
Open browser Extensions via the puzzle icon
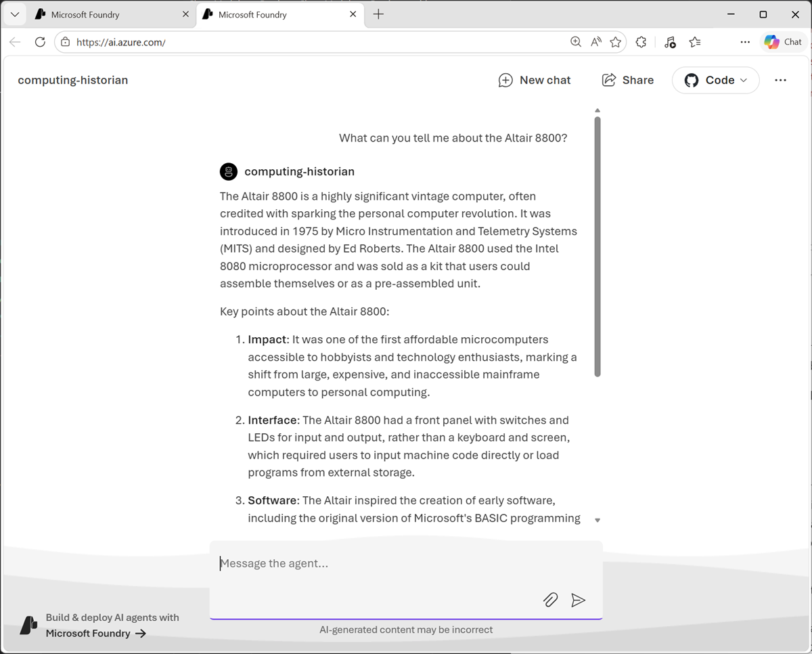tap(641, 41)
